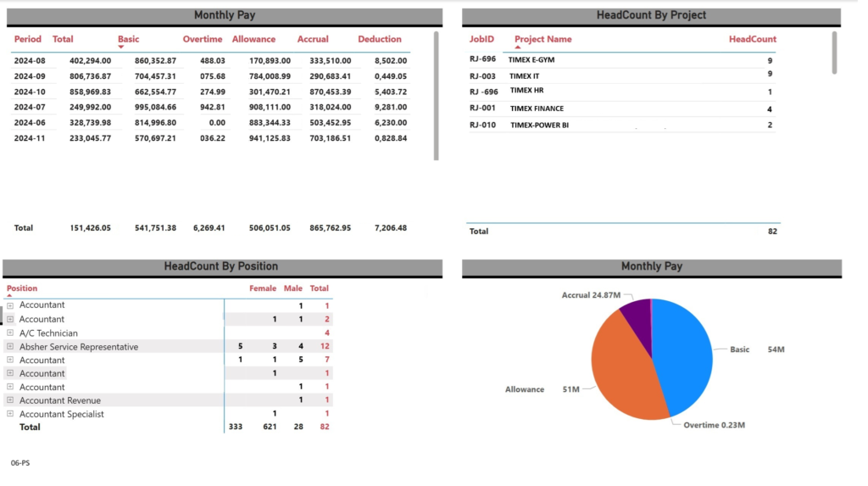
Task: Select the TIMEX FINANCE project row
Action: [537, 109]
